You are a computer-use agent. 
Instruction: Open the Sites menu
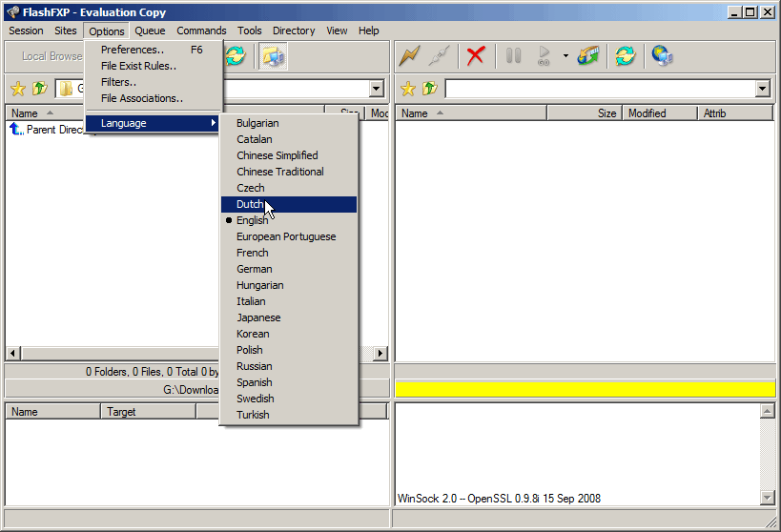[66, 31]
